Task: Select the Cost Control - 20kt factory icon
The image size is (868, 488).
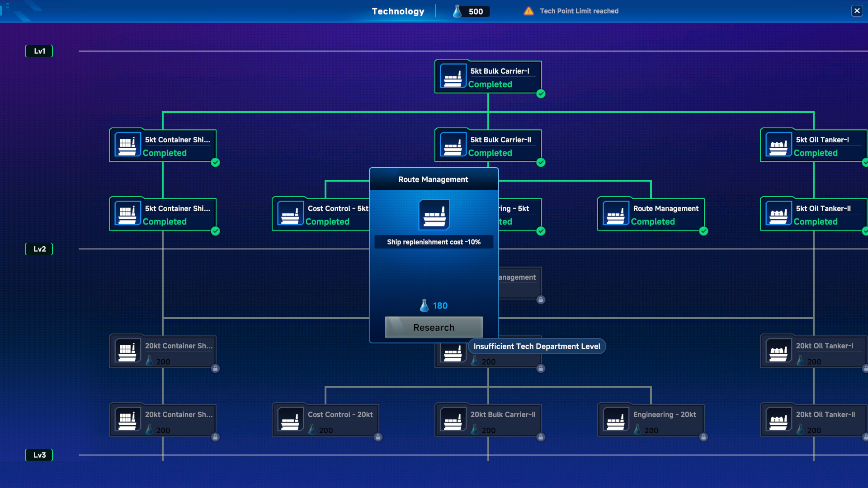Action: pyautogui.click(x=290, y=420)
